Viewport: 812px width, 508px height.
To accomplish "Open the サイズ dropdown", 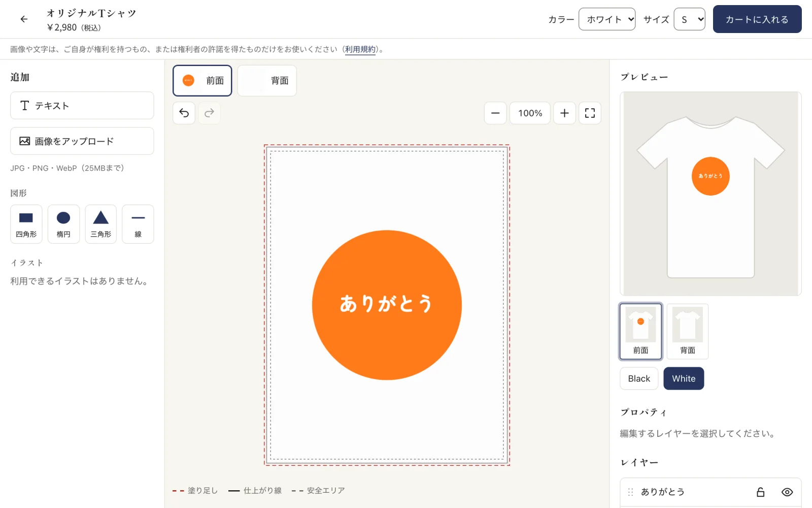I will point(690,19).
